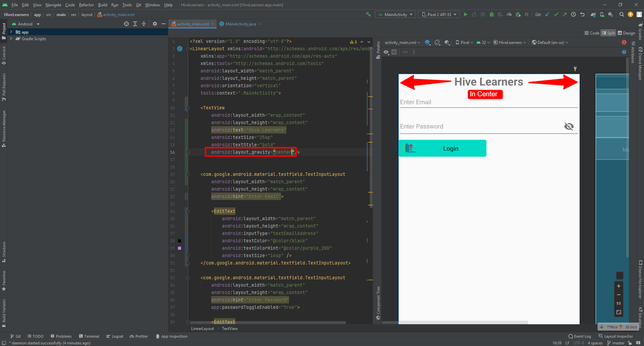Switch editor to Design view mode
The width and height of the screenshot is (644, 346).
coord(627,33)
